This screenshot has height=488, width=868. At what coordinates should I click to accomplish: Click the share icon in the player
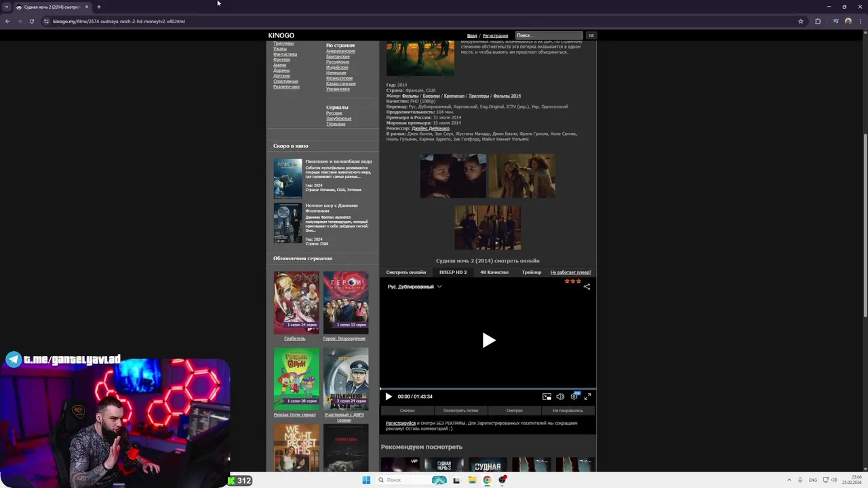pos(587,287)
